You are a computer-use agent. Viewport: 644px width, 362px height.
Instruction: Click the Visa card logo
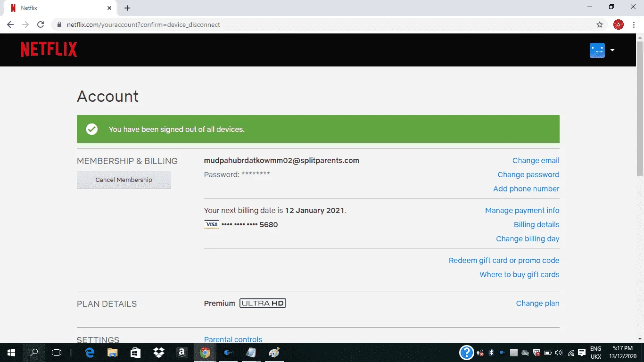212,225
